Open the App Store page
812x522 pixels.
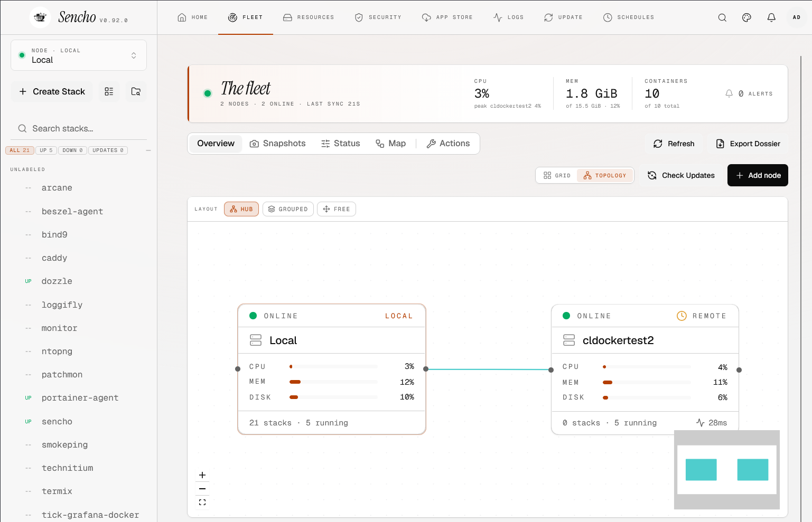pos(447,17)
